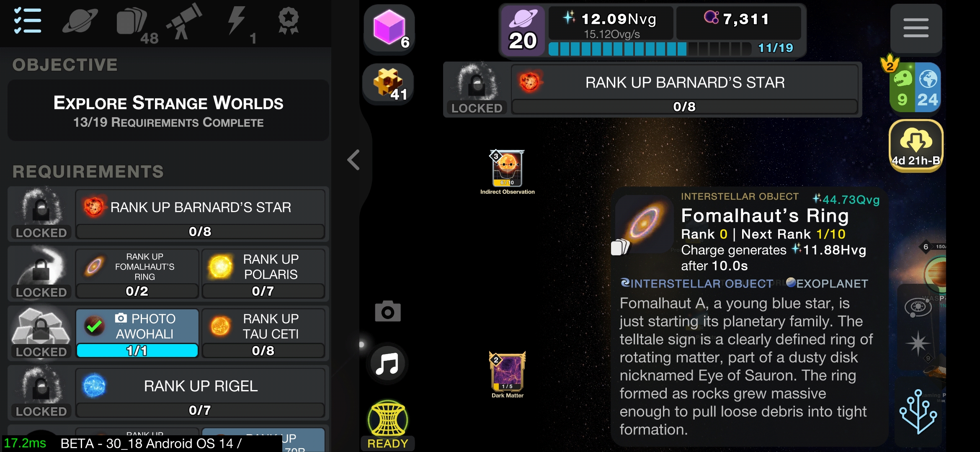Viewport: 980px width, 452px height.
Task: Select the telescope icon
Action: point(184,21)
